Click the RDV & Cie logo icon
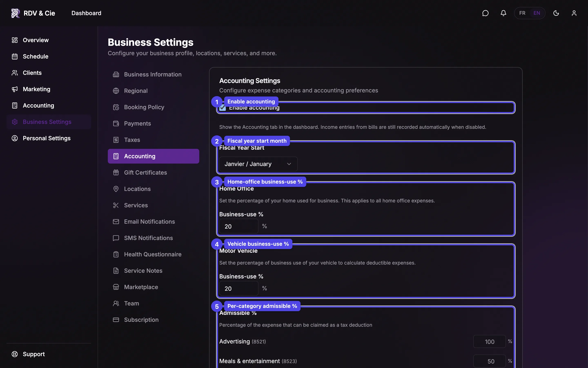 pos(16,13)
